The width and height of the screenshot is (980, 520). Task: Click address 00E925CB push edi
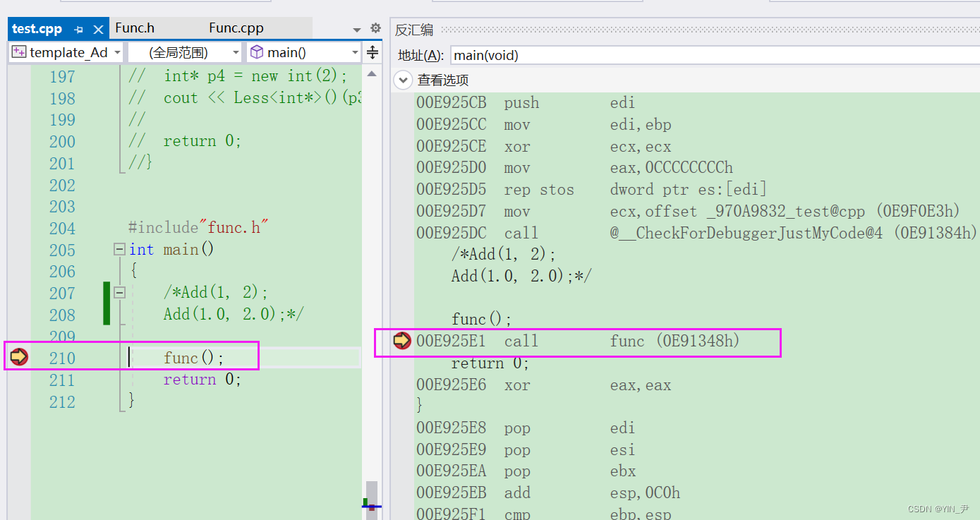[526, 103]
